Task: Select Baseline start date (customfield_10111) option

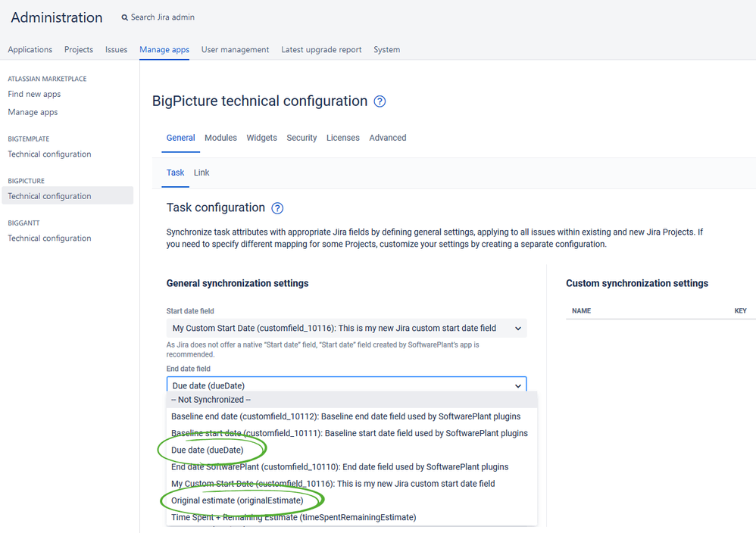Action: point(351,433)
